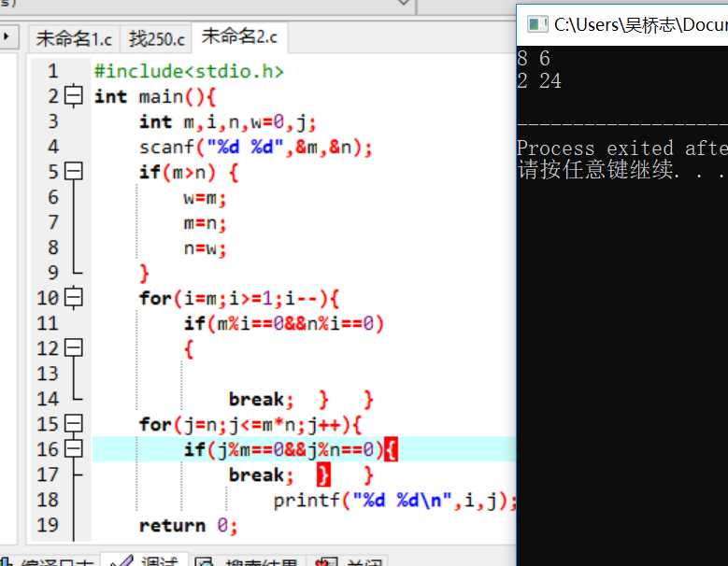The height and width of the screenshot is (566, 728).
Task: Click the #include<stdio.h> line of code
Action: [x=189, y=71]
